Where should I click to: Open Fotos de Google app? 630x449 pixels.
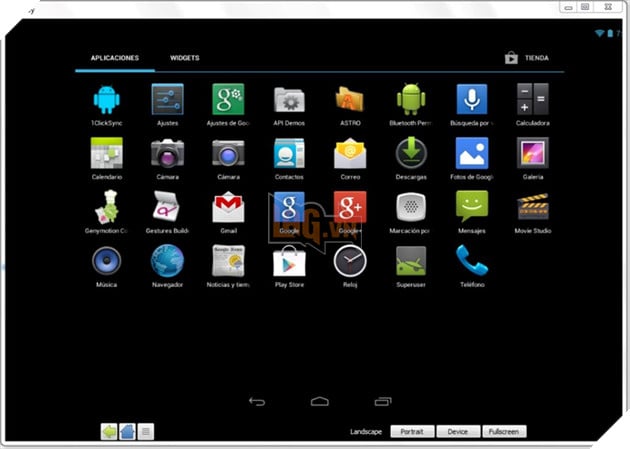pos(472,153)
